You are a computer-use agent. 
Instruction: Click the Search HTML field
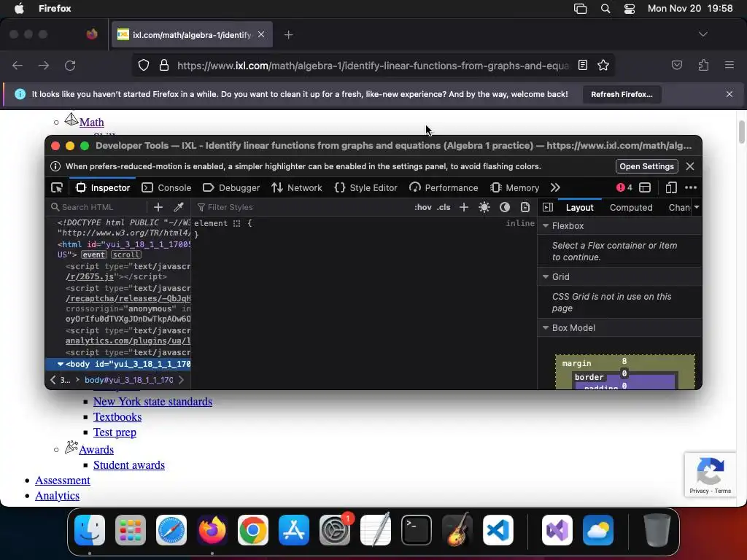[x=98, y=207]
